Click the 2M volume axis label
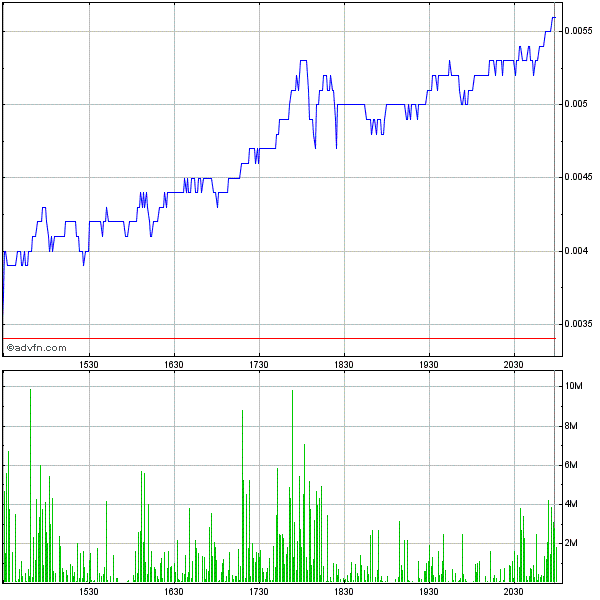This screenshot has height=600, width=600. coord(571,543)
